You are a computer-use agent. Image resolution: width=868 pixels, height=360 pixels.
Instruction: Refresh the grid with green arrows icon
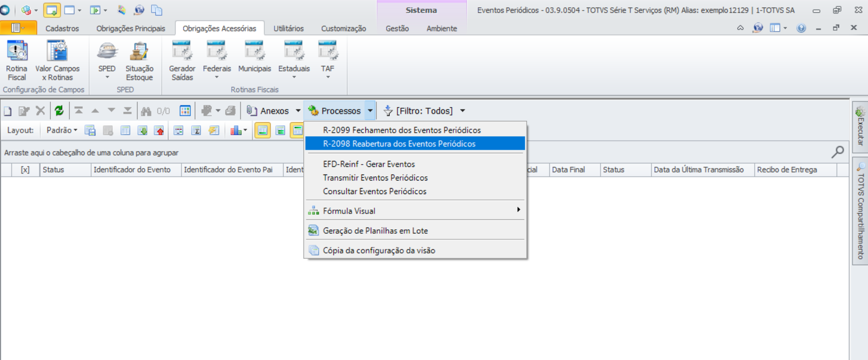click(x=59, y=111)
